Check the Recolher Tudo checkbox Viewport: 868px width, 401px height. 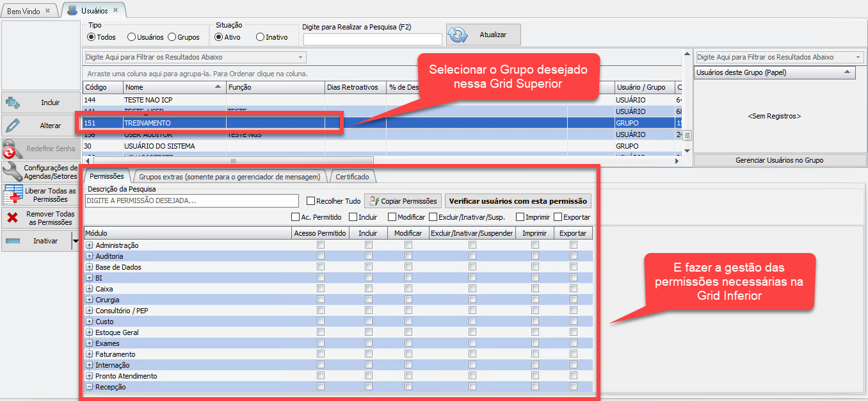pyautogui.click(x=311, y=201)
